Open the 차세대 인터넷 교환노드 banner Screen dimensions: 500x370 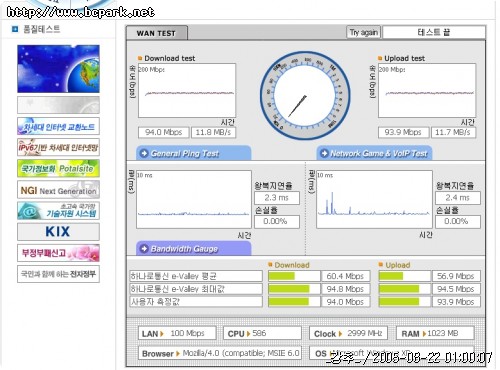click(58, 126)
